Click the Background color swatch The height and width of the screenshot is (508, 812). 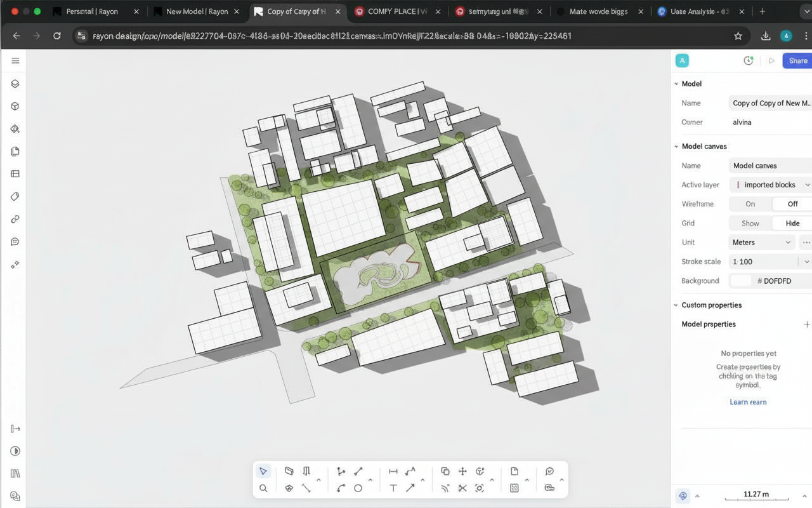point(740,281)
